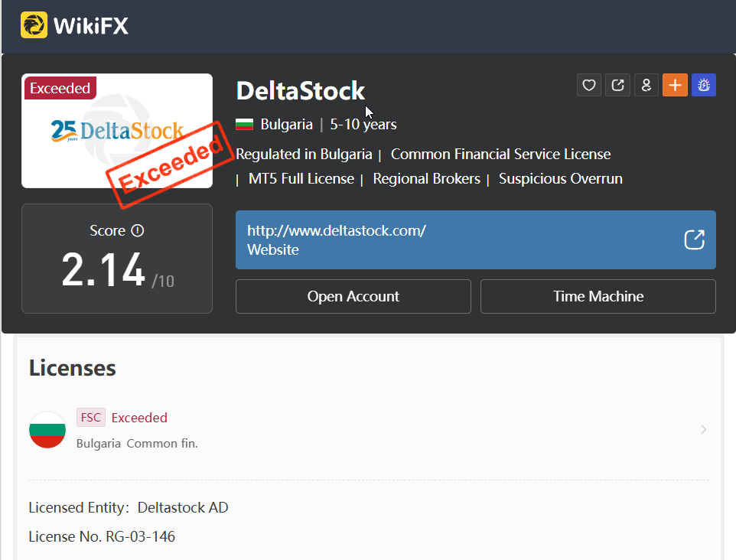Open the customer service person icon
The image size is (736, 560).
click(646, 85)
